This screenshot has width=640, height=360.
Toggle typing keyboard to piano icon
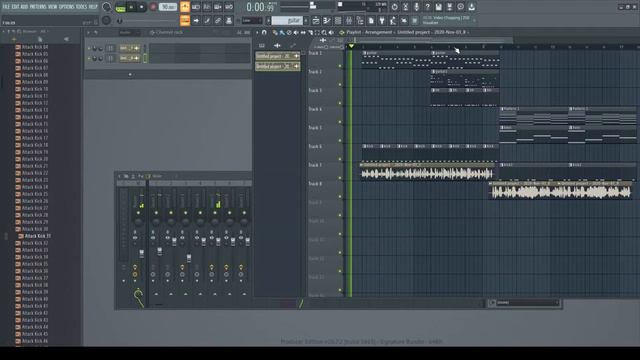pos(185,20)
